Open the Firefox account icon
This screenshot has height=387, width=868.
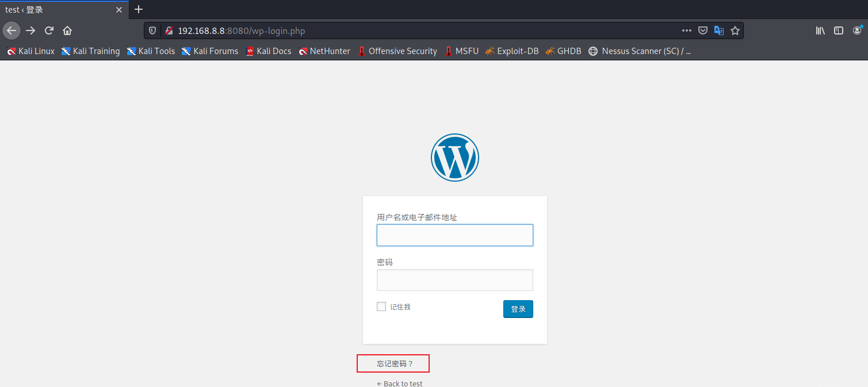857,30
